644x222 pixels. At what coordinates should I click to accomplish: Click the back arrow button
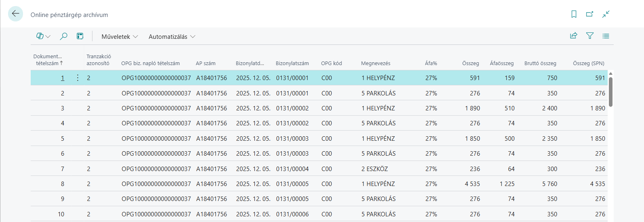[x=15, y=14]
